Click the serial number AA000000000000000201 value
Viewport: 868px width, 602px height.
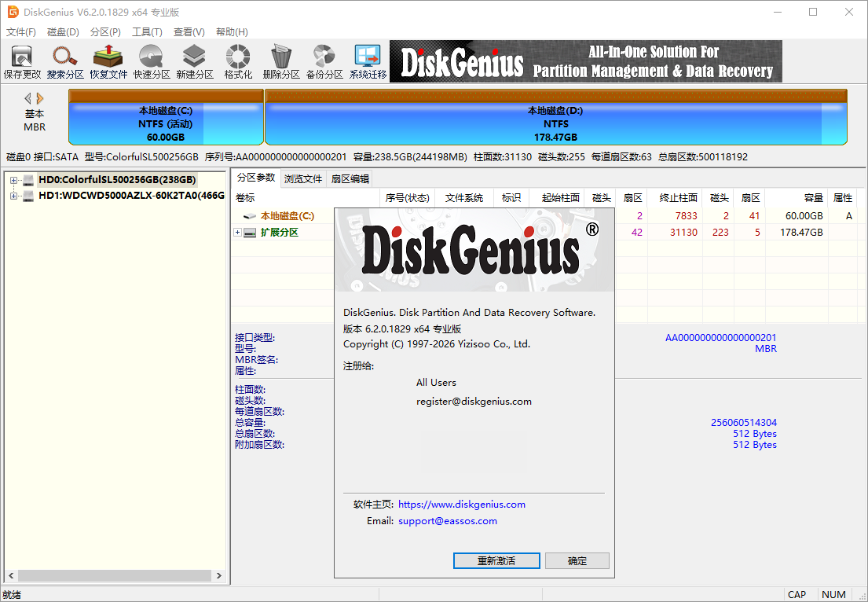click(x=721, y=338)
